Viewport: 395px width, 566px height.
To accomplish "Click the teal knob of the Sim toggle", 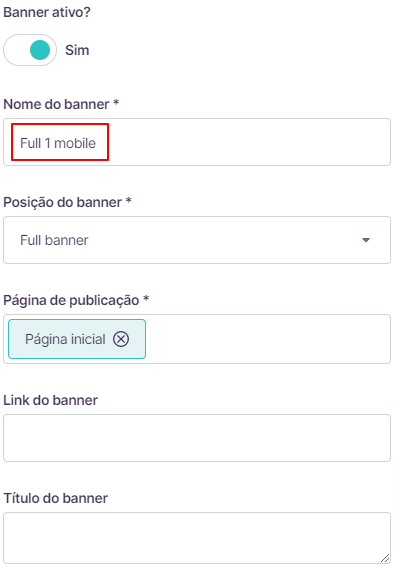I will click(40, 50).
